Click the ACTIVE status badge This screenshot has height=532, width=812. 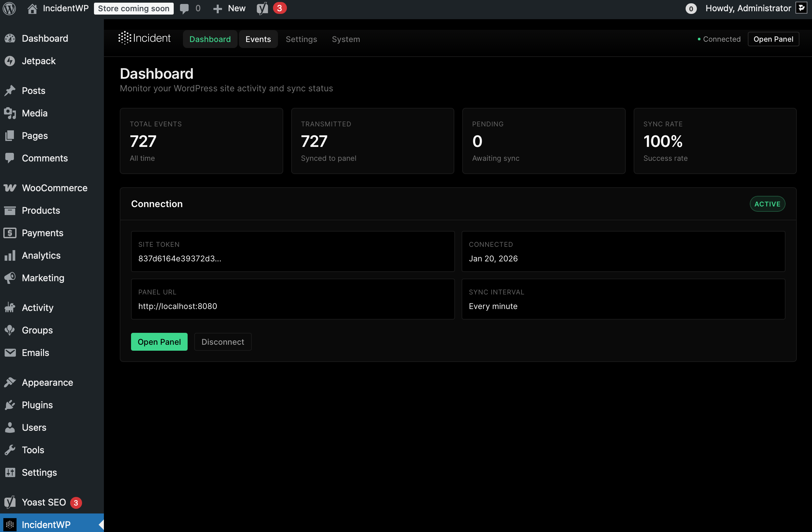(767, 203)
